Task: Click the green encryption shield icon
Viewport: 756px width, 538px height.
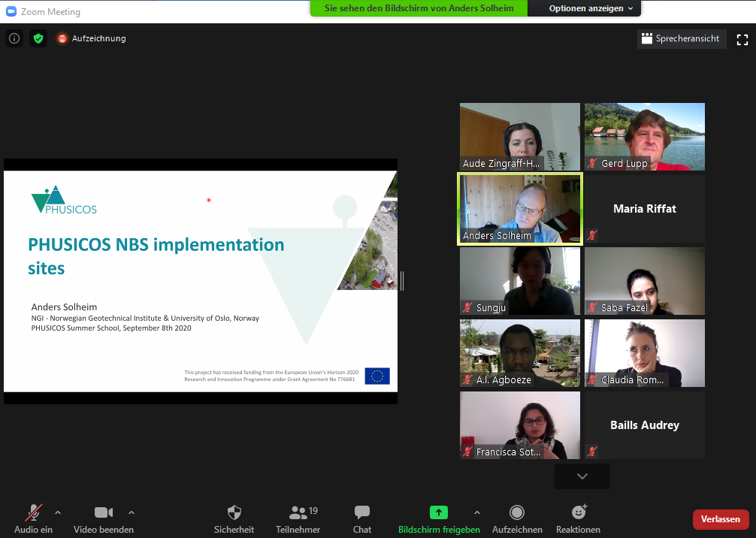Action: pyautogui.click(x=38, y=38)
